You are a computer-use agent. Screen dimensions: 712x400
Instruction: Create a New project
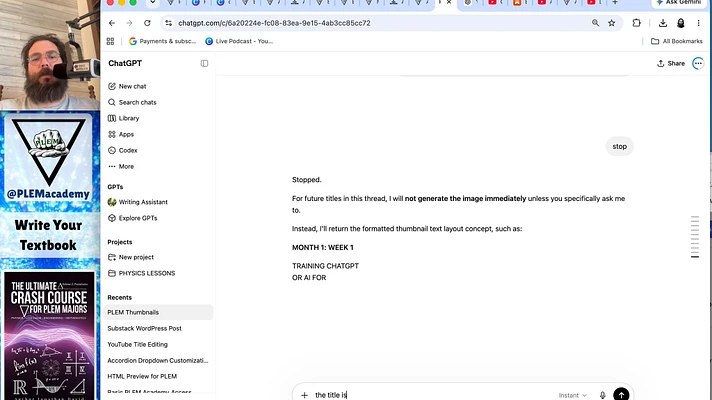tap(157, 257)
